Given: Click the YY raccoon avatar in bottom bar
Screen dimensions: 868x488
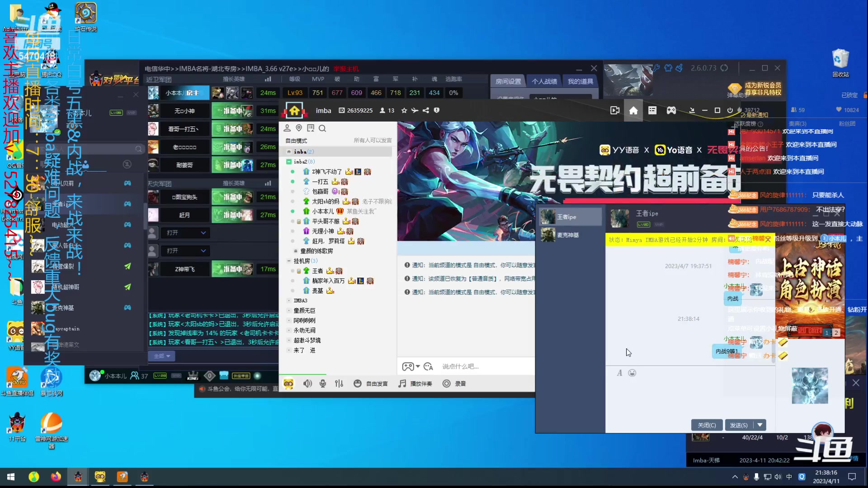Looking at the screenshot, I should coord(288,384).
